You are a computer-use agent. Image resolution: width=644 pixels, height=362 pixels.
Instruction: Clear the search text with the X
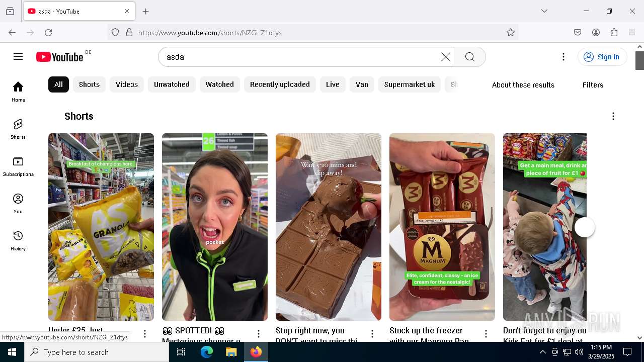446,57
